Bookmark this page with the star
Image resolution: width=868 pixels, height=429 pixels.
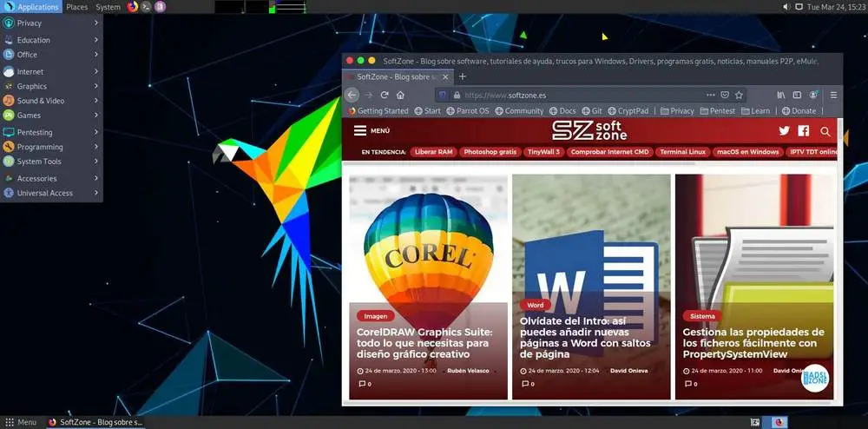(x=739, y=96)
